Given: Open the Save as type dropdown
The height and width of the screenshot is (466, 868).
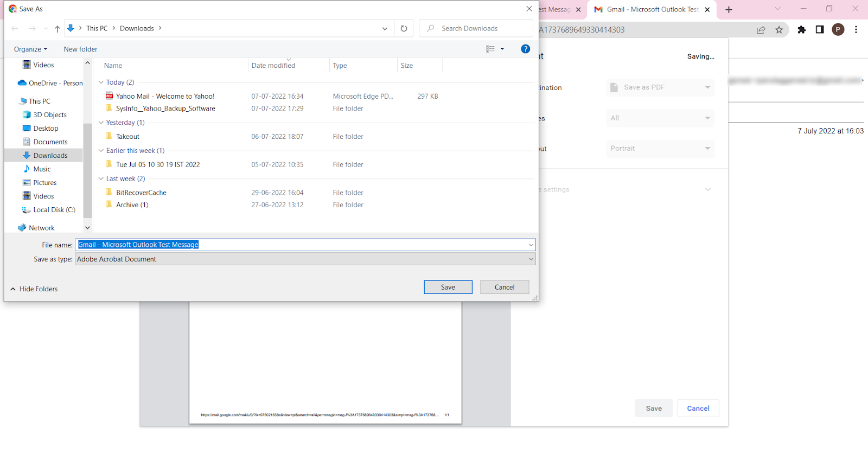Looking at the screenshot, I should pyautogui.click(x=305, y=259).
